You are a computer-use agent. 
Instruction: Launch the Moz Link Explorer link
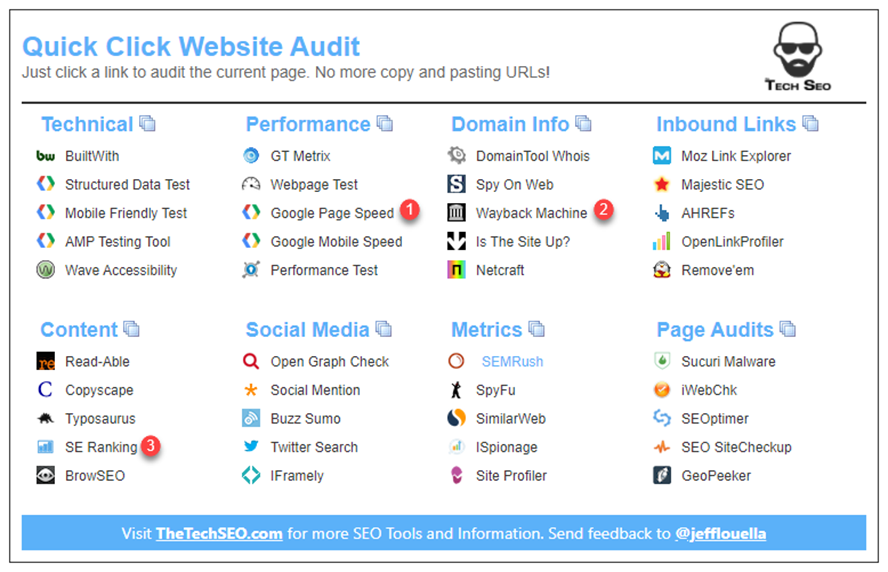(736, 156)
